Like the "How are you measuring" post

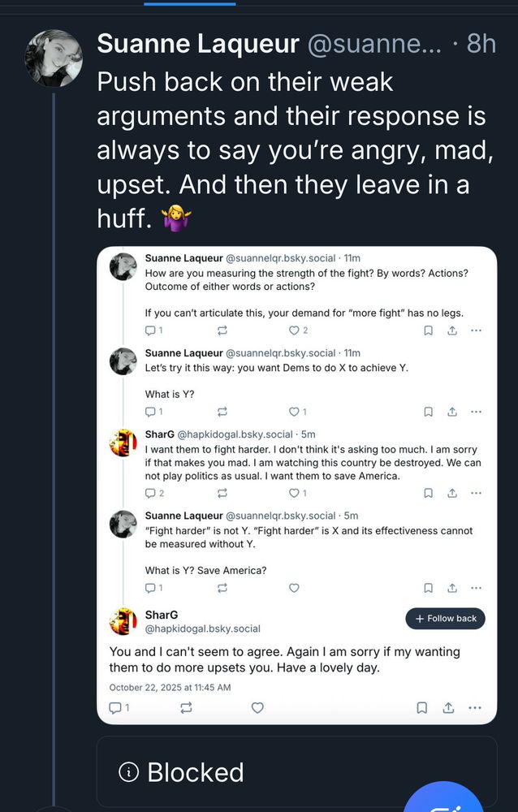point(294,330)
